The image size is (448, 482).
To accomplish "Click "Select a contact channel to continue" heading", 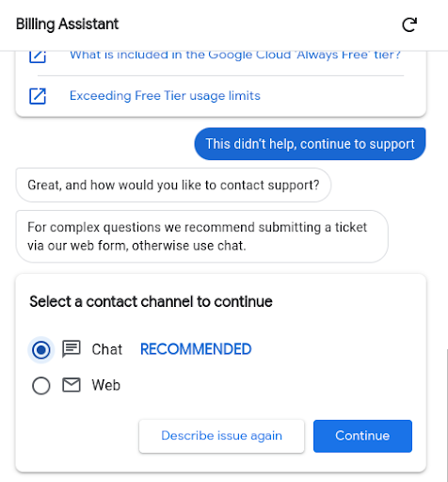I will coord(151,301).
